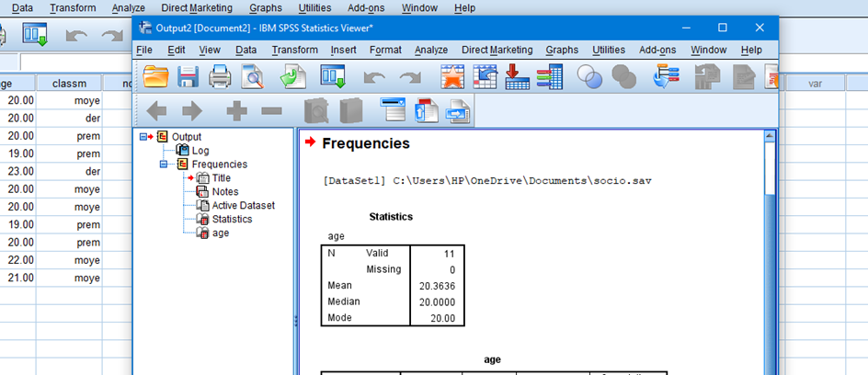Click the Expand plus icon in outline toolbar

pyautogui.click(x=236, y=111)
